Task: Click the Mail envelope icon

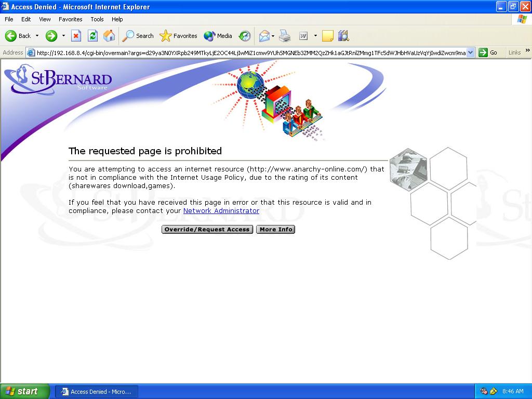Action: click(x=264, y=36)
